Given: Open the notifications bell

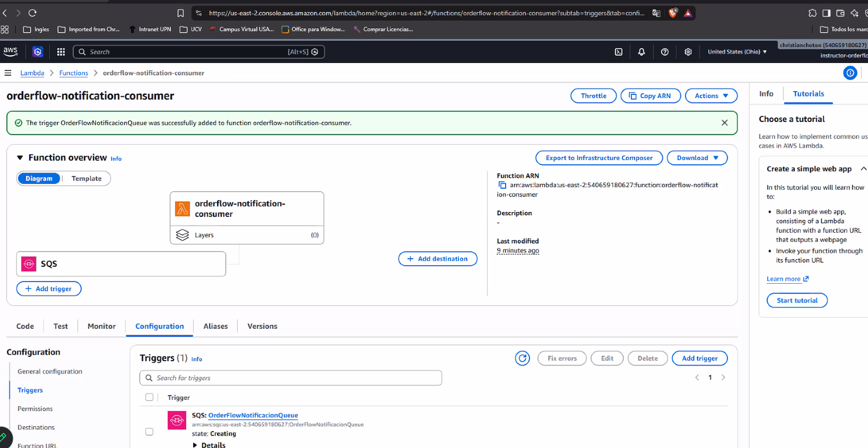Looking at the screenshot, I should point(641,52).
